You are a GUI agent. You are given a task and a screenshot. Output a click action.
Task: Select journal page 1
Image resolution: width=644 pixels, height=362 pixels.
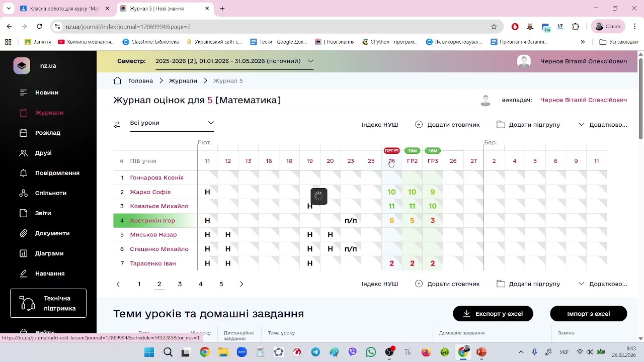139,284
